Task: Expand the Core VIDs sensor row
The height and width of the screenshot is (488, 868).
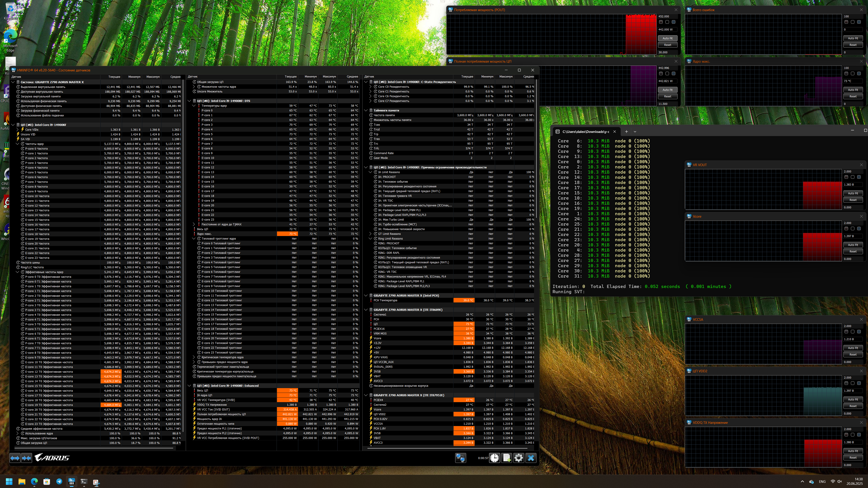Action: (17, 130)
